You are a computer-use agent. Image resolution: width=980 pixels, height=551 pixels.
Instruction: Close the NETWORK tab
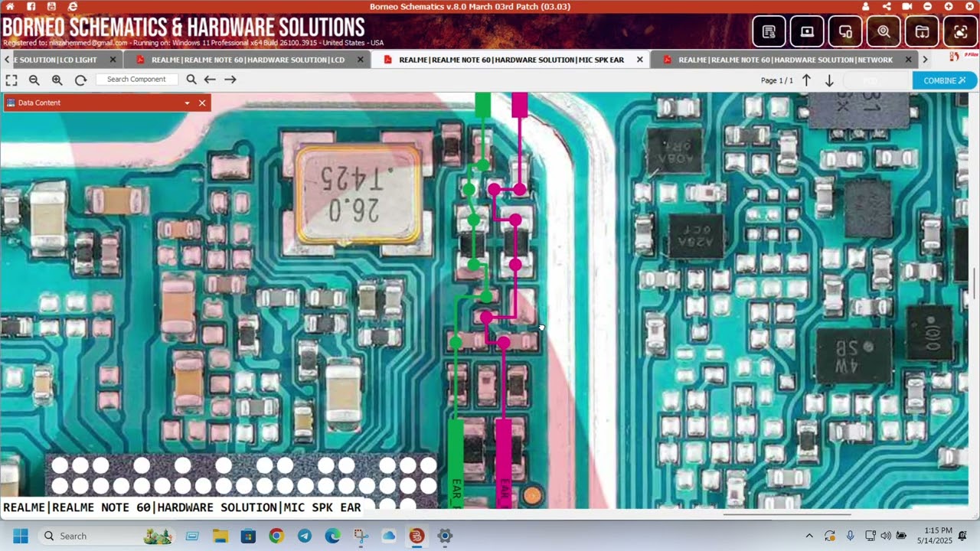(x=909, y=60)
